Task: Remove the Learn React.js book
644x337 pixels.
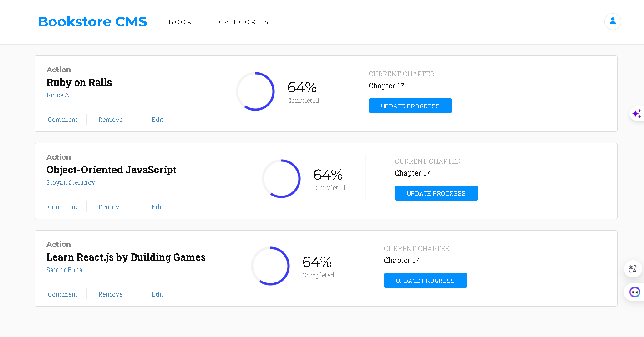Action: pyautogui.click(x=111, y=294)
